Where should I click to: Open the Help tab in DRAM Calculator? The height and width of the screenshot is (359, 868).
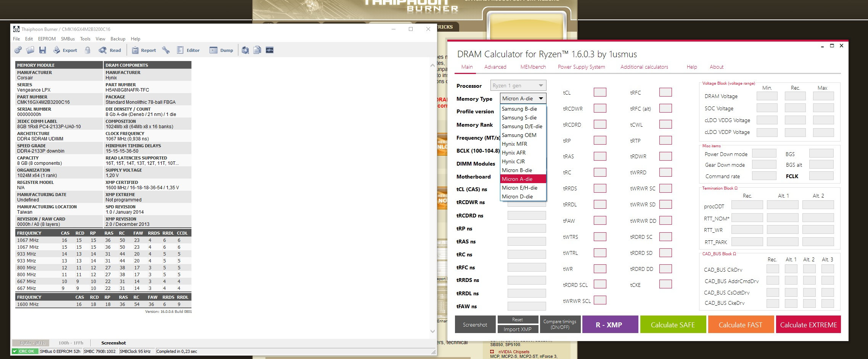pos(692,67)
